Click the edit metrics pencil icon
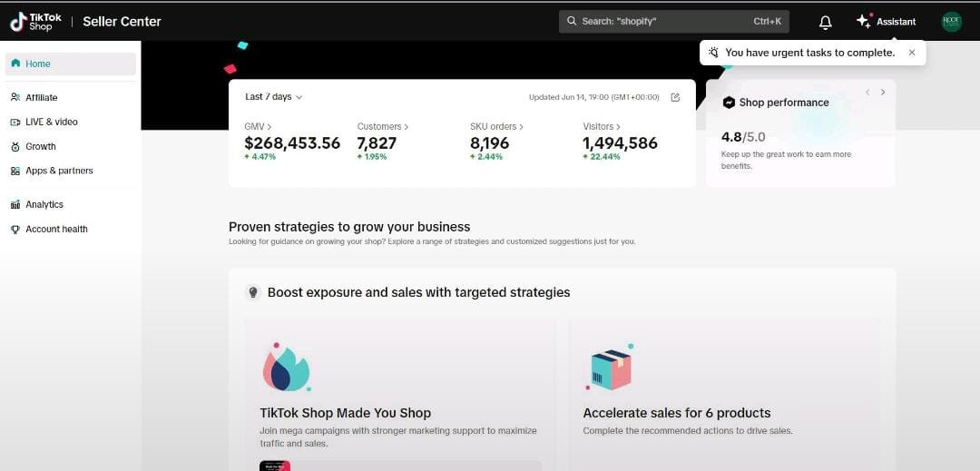 675,97
